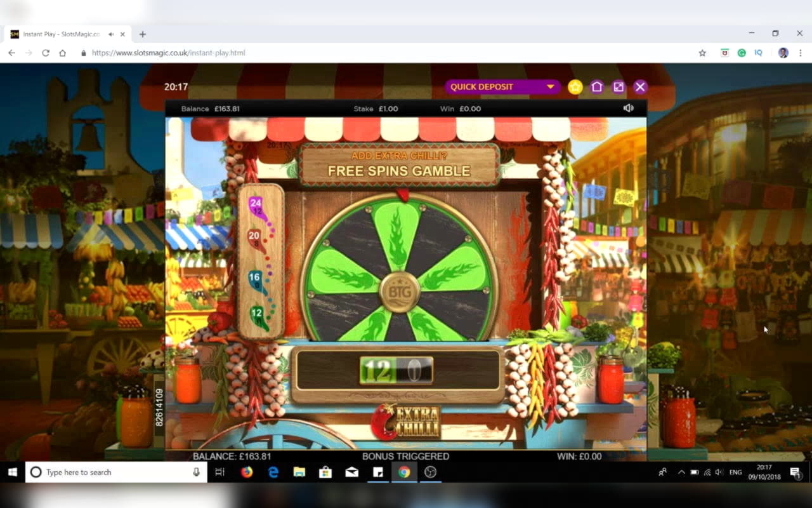Launch Microsoft Edge from taskbar

tap(273, 472)
